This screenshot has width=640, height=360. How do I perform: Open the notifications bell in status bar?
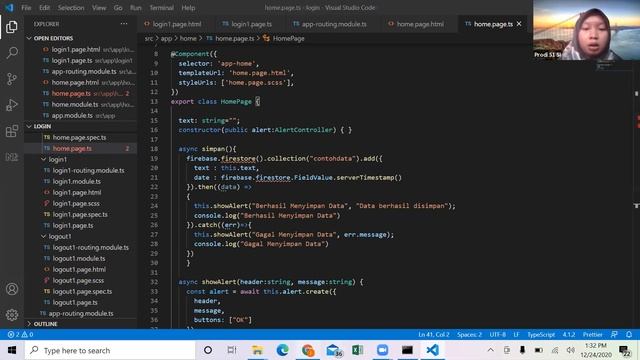[629, 334]
